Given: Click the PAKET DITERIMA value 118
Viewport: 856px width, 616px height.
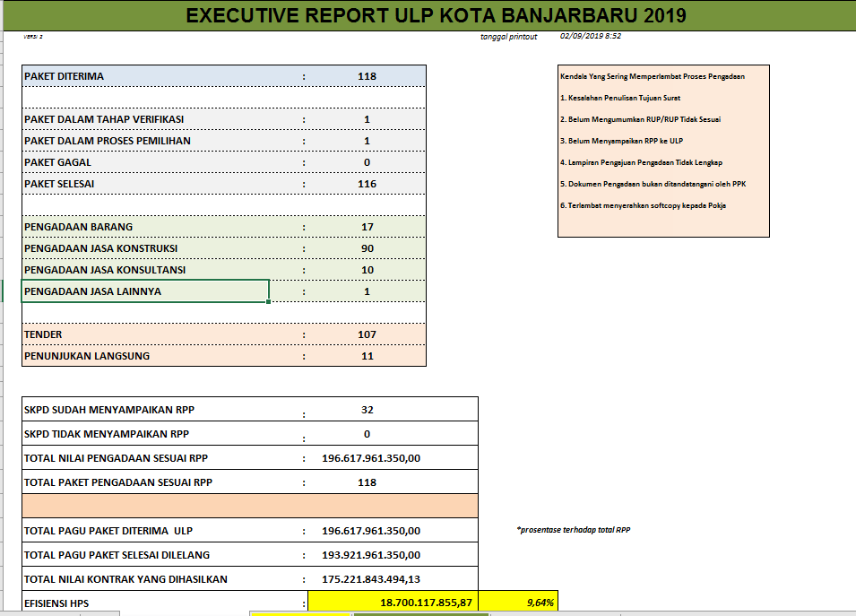Looking at the screenshot, I should (367, 76).
